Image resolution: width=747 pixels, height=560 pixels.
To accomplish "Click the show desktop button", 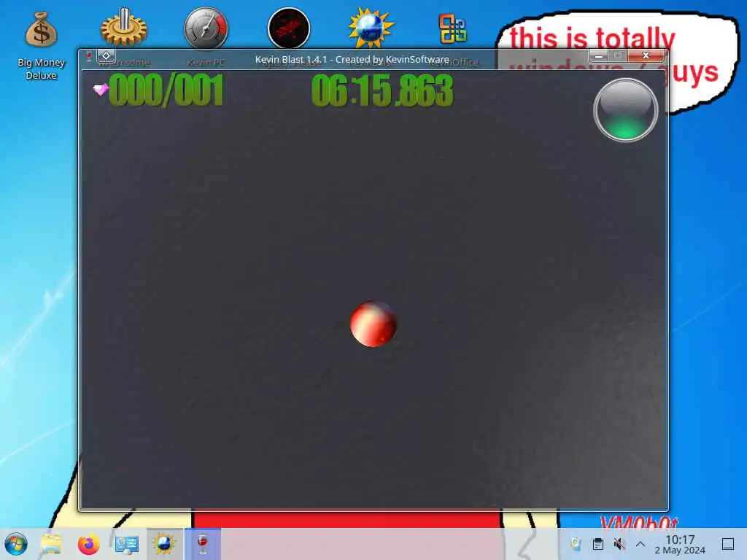I will (728, 544).
